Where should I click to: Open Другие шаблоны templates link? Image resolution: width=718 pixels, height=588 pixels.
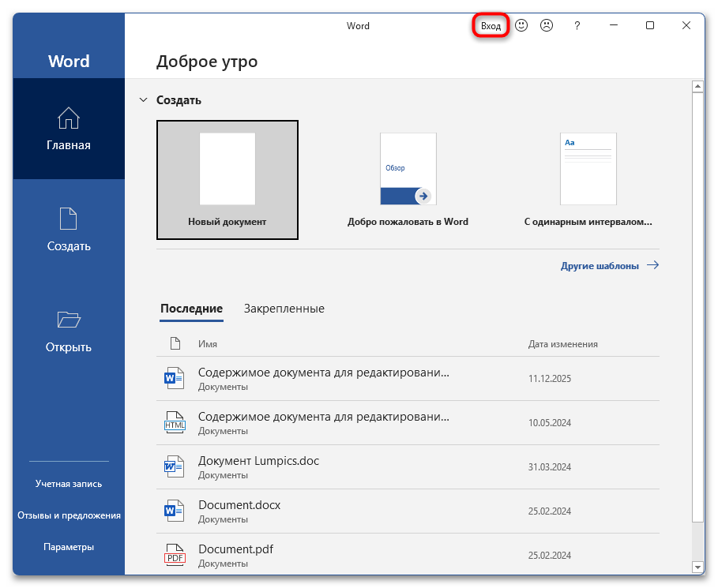tap(600, 265)
